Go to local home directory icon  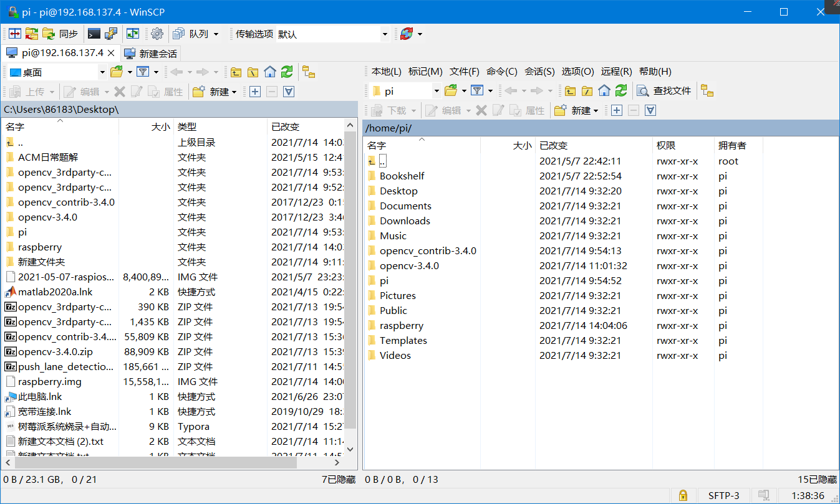tap(269, 72)
